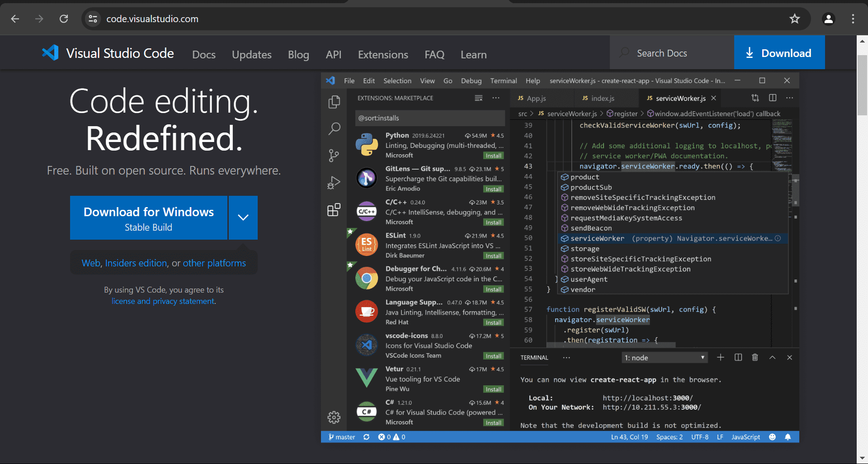Install the GitLens extension

(493, 189)
